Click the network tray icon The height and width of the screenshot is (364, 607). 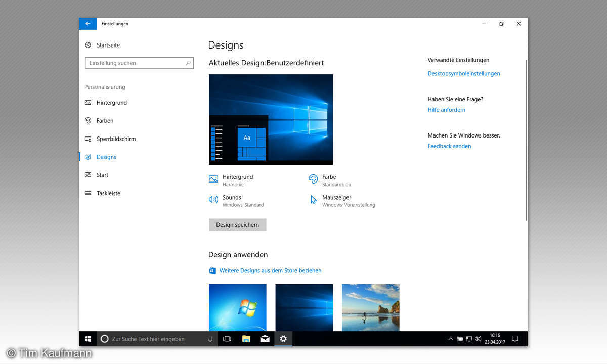[469, 339]
